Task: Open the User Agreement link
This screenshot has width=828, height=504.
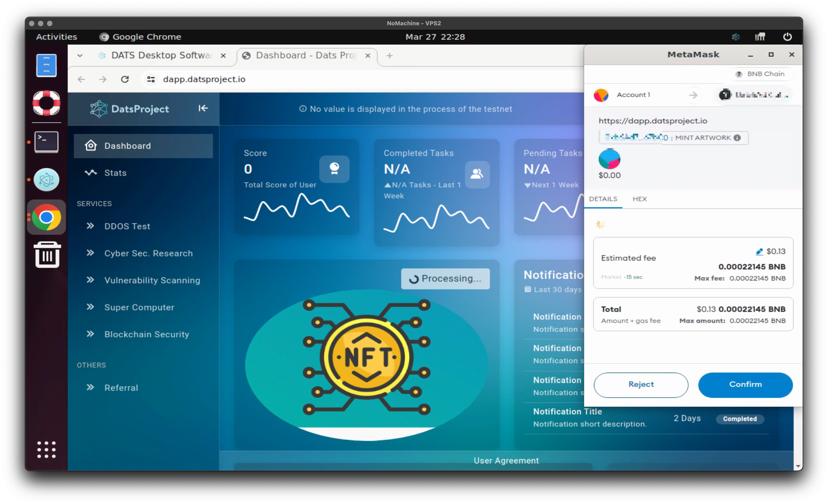Action: [506, 461]
